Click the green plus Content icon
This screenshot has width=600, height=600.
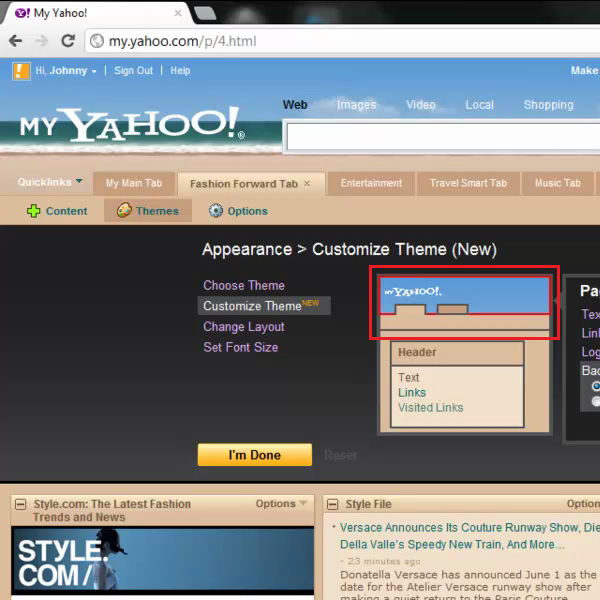34,211
